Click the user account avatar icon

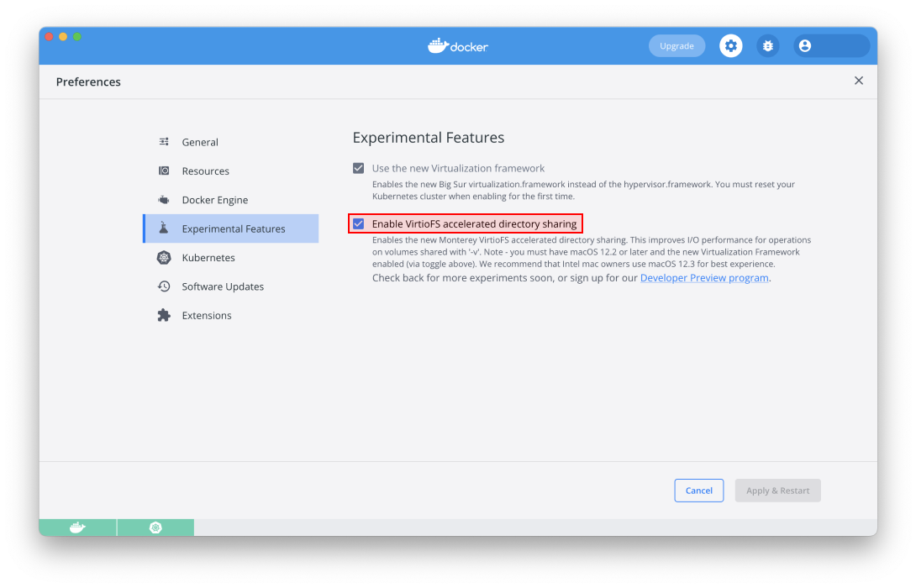point(804,45)
